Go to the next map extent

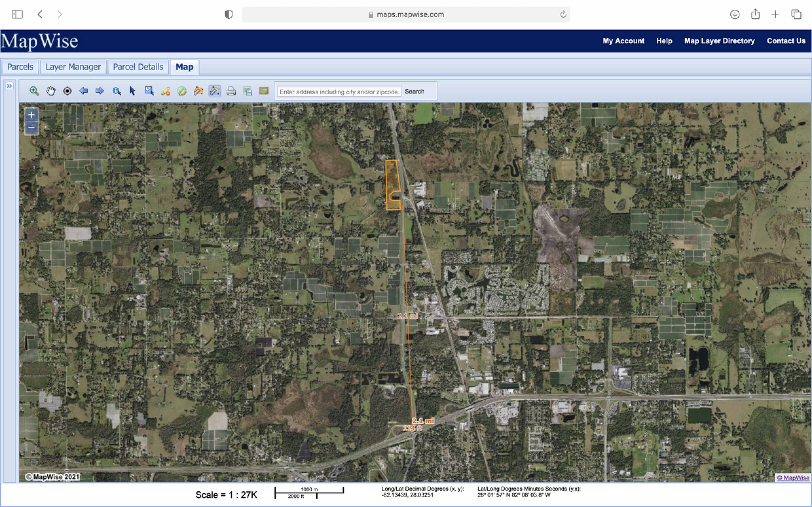[x=100, y=91]
